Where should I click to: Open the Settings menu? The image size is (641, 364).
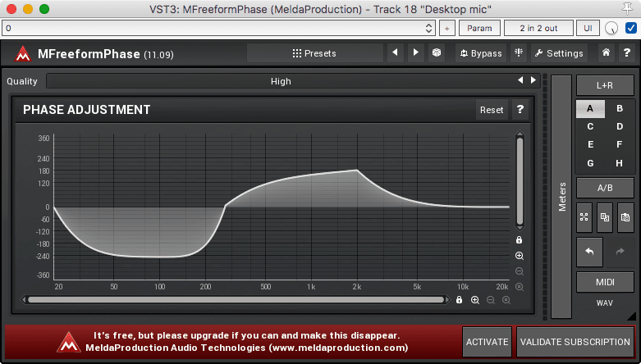click(558, 53)
